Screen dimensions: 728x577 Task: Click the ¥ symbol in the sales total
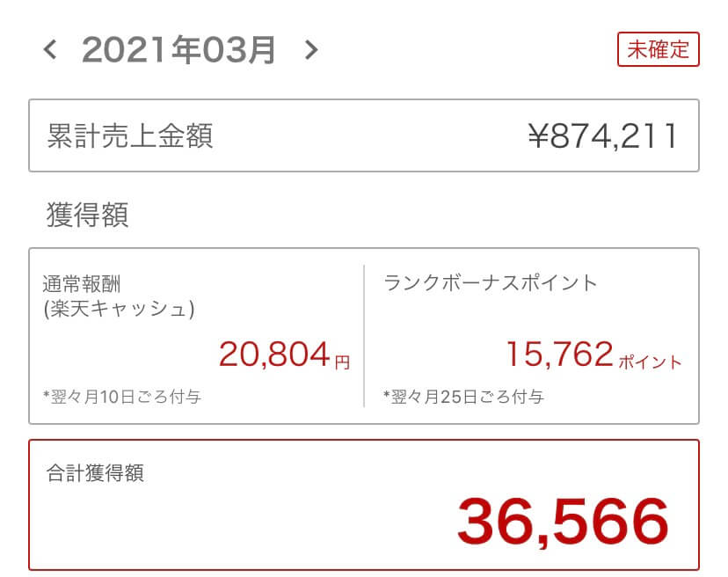(538, 136)
